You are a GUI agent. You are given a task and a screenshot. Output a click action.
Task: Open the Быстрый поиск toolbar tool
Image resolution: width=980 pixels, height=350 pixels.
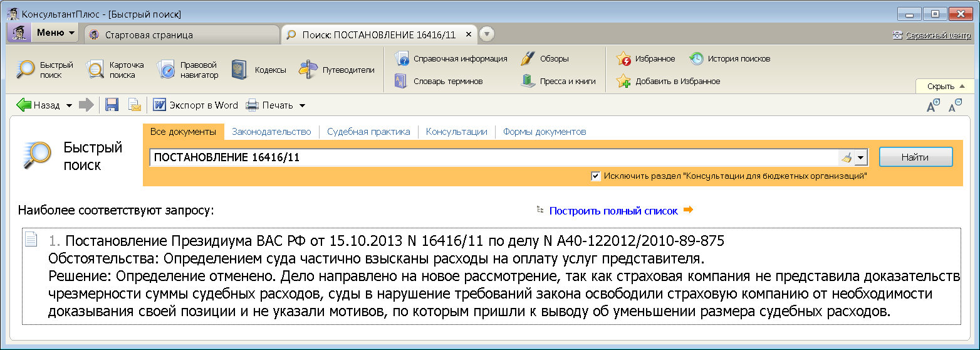pyautogui.click(x=44, y=70)
